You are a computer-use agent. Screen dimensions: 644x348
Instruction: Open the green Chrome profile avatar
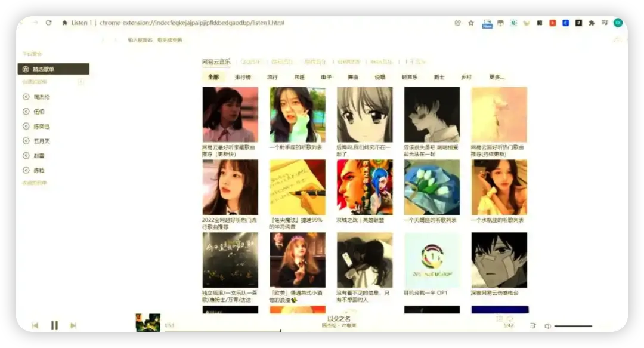point(618,23)
